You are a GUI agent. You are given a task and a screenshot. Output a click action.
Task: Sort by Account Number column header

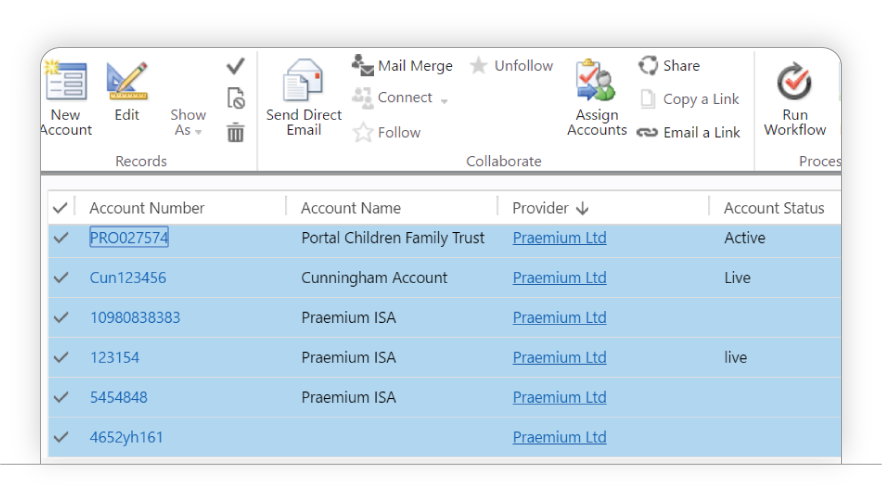point(146,208)
